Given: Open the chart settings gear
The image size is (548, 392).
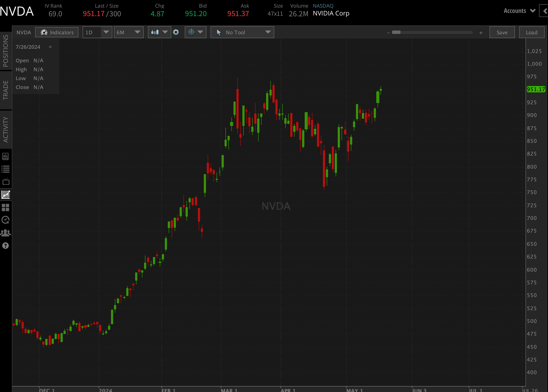Looking at the screenshot, I should click(176, 32).
